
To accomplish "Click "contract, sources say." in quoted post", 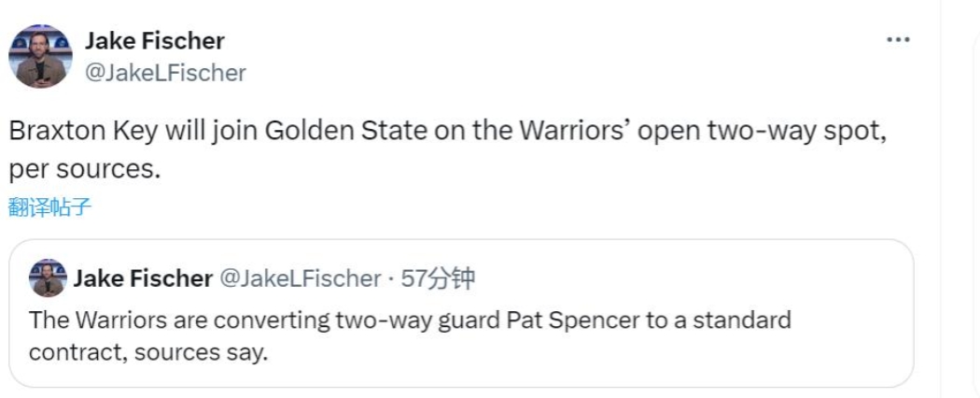I will point(147,353).
